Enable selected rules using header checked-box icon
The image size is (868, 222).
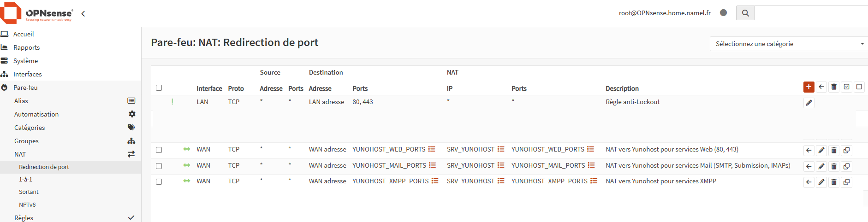point(846,87)
